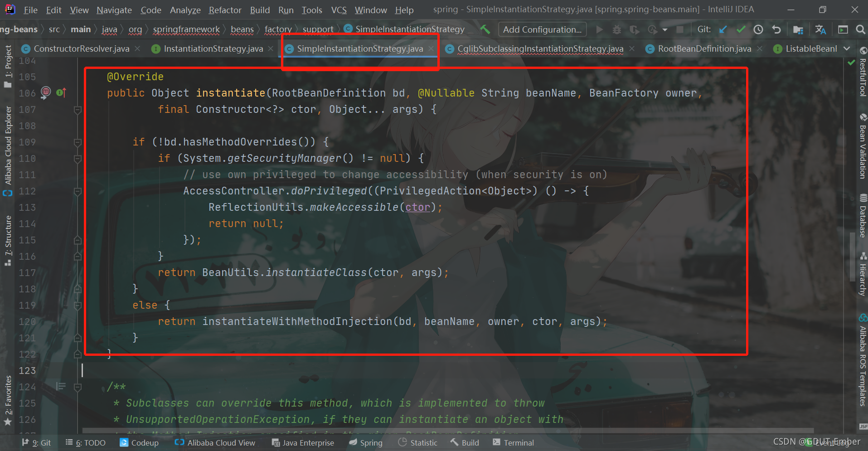Click the inspection status green checkmark

click(851, 62)
